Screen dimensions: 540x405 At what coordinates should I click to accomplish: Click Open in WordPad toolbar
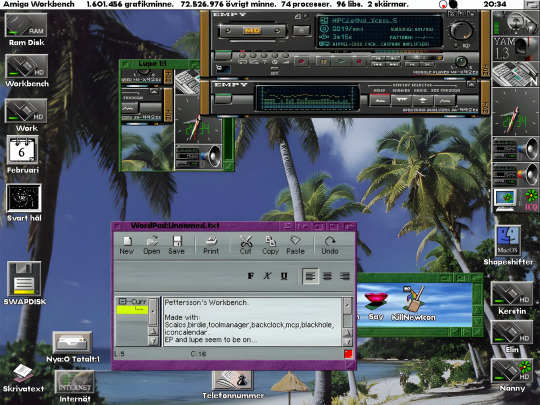click(152, 245)
